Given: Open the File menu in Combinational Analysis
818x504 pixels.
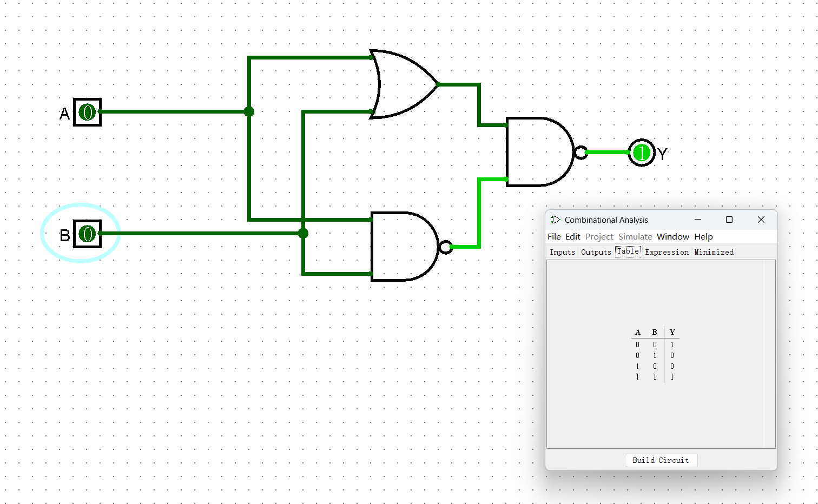Looking at the screenshot, I should tap(554, 237).
